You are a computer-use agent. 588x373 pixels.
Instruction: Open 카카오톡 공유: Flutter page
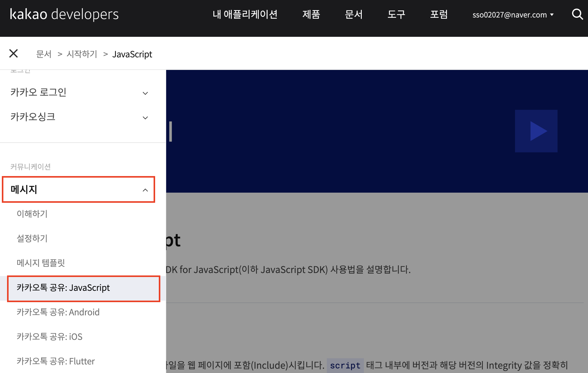pyautogui.click(x=55, y=361)
